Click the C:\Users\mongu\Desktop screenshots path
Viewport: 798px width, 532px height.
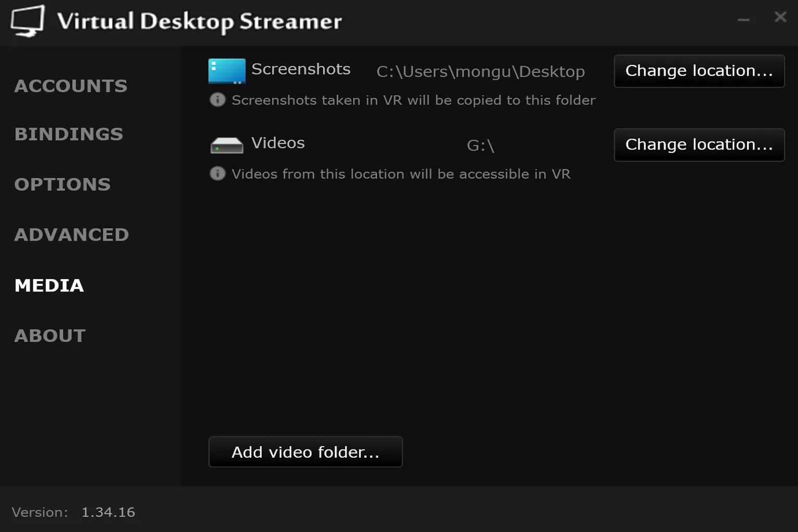(481, 72)
